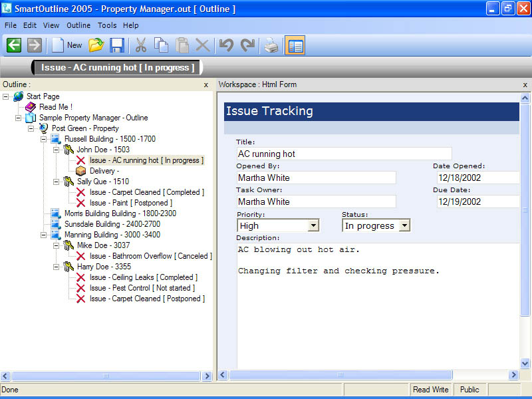Click the Date Opened field 12/18/2002
Viewport: 532px width, 399px height.
(478, 178)
